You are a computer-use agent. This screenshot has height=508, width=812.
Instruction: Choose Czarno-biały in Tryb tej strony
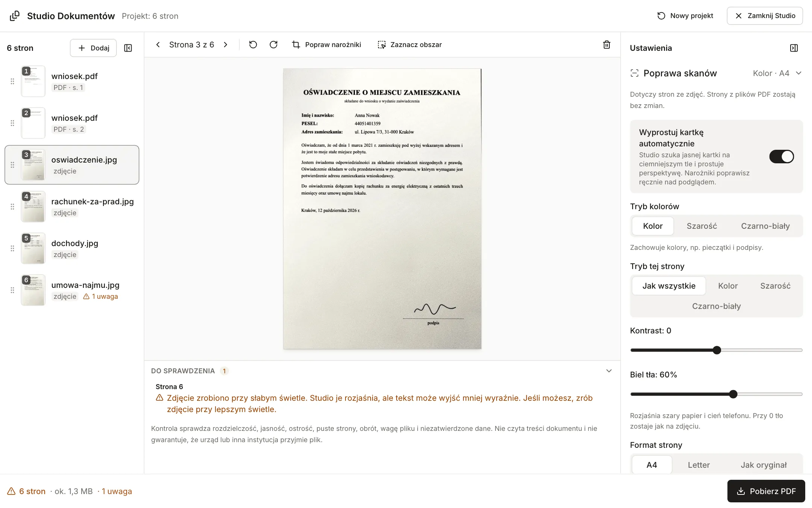click(716, 306)
